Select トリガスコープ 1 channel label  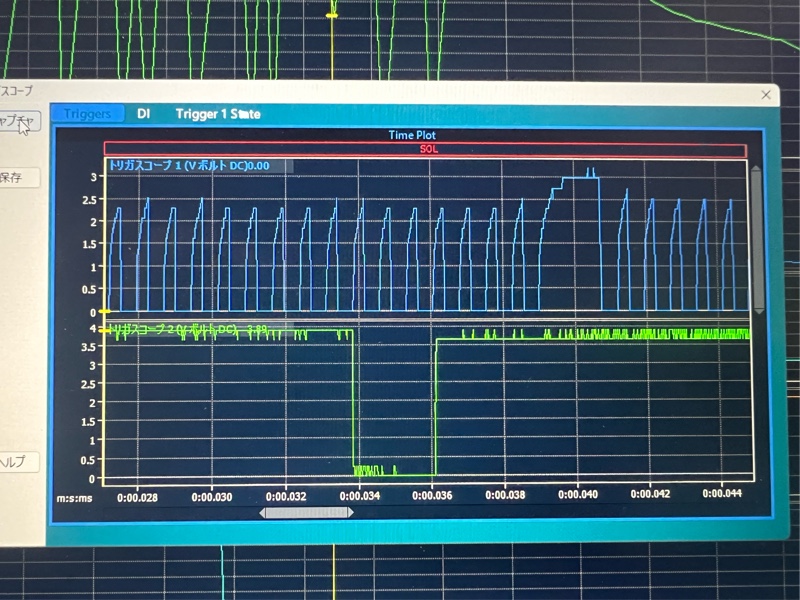tap(189, 165)
